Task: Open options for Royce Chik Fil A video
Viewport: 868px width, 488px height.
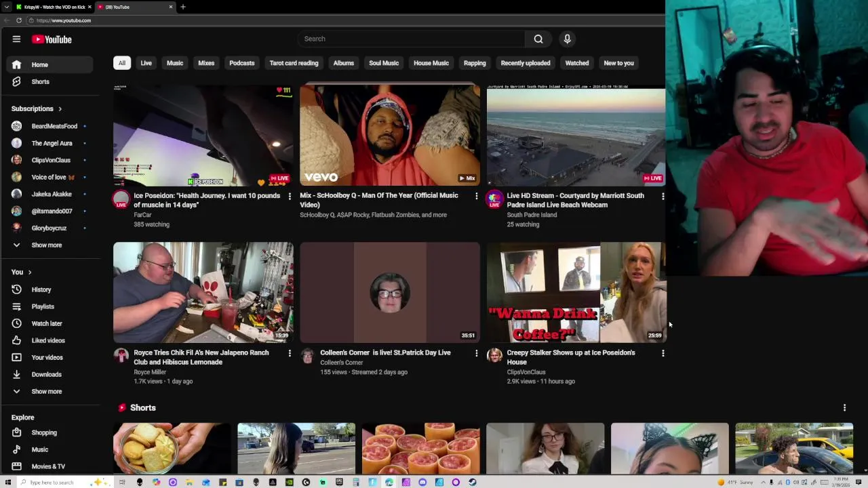Action: (290, 353)
